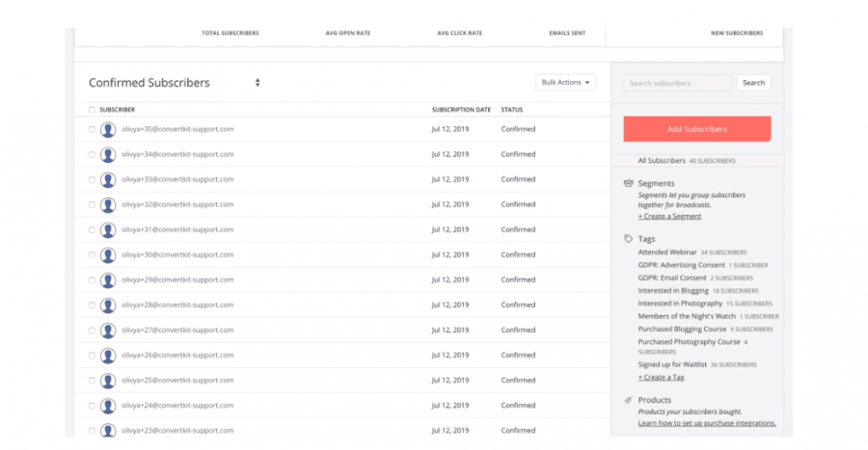Screen dimensions: 868x450
Task: Open subscriber olivya+30@convertkit-support.com
Action: [177, 254]
